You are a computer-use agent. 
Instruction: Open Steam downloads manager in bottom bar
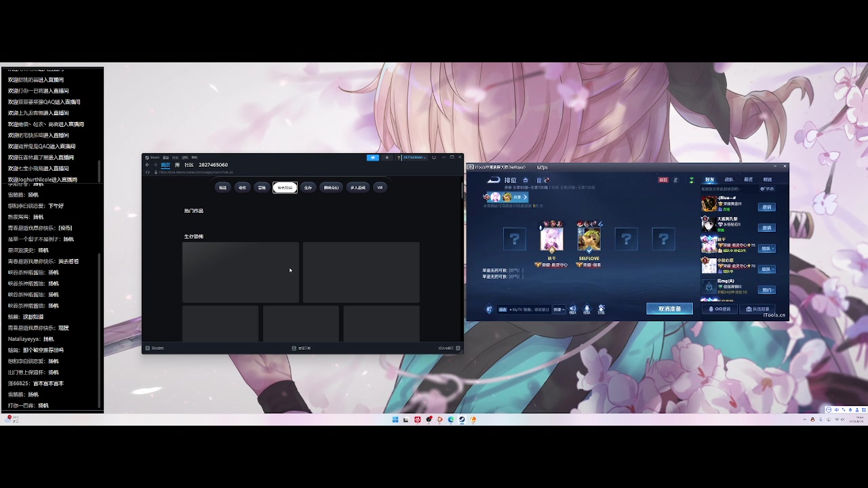coord(301,348)
